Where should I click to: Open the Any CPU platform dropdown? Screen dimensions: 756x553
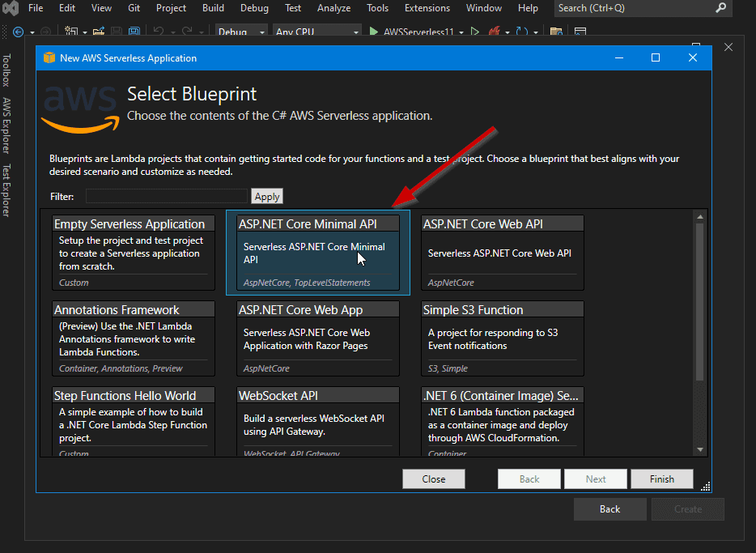(317, 32)
